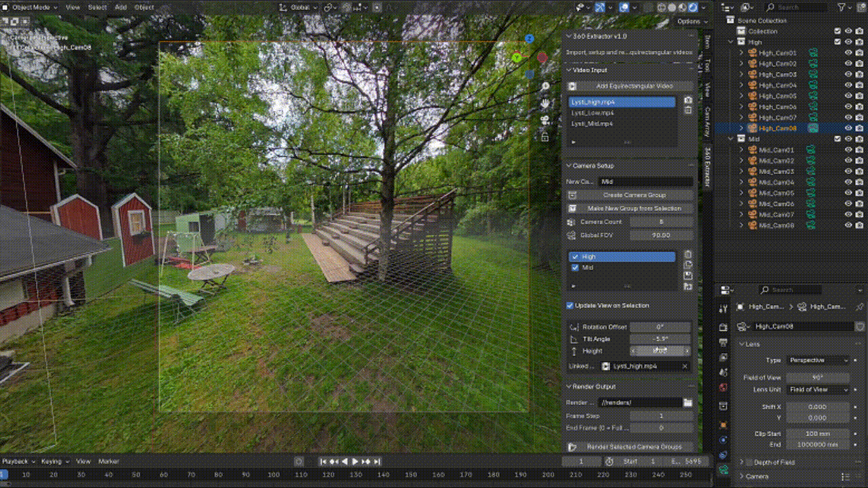Collapse the Video Input panel

570,70
